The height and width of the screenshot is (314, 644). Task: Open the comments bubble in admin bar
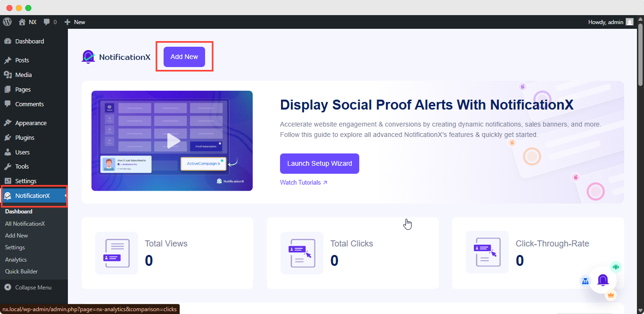tap(50, 22)
